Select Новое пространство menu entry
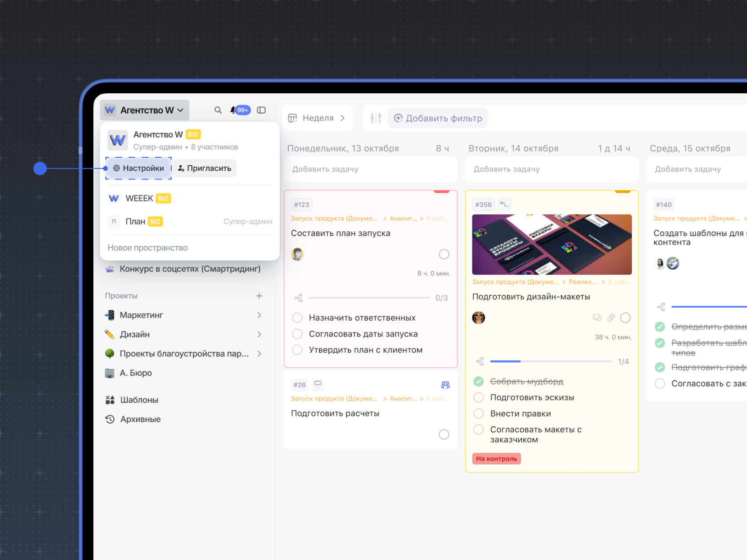 click(x=148, y=248)
